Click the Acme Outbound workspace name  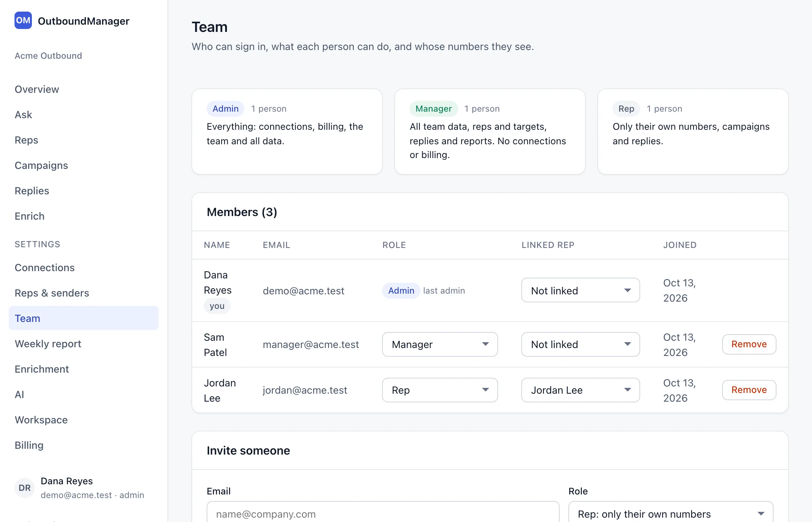[x=48, y=56]
